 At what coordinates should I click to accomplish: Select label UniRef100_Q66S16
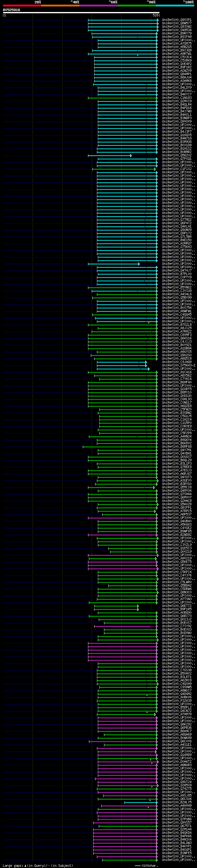[176, 338]
